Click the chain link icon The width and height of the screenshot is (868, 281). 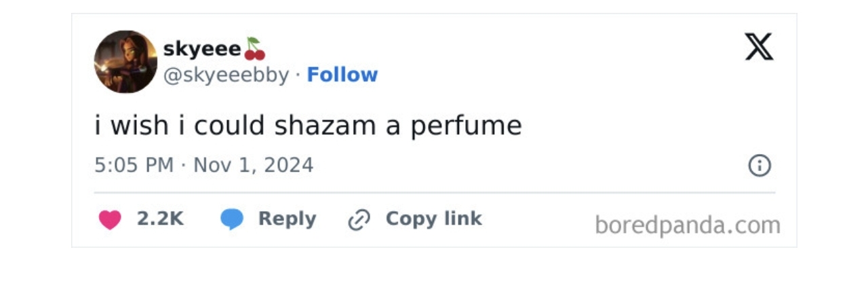(358, 220)
